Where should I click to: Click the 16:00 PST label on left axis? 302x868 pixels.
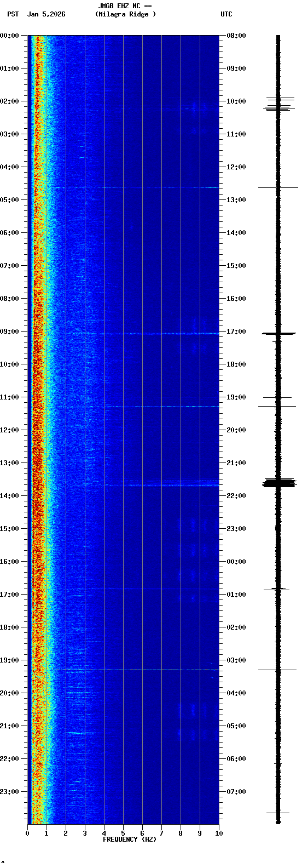point(10,562)
